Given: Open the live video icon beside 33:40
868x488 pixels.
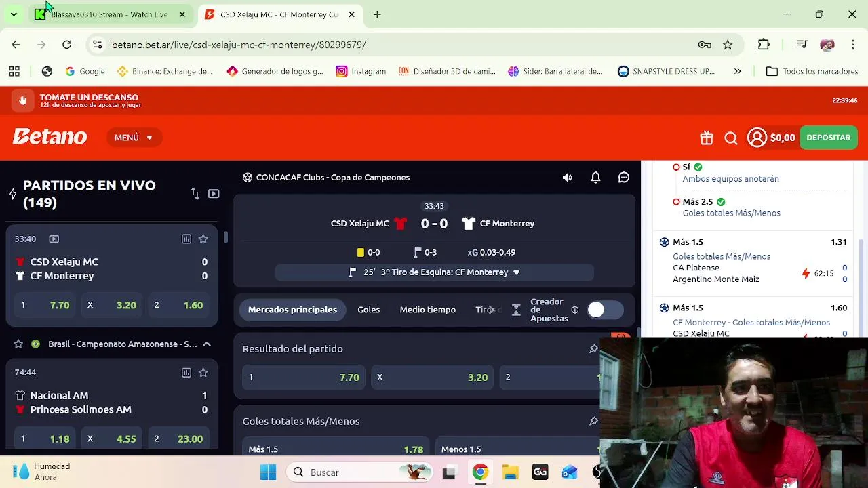Looking at the screenshot, I should click(54, 239).
